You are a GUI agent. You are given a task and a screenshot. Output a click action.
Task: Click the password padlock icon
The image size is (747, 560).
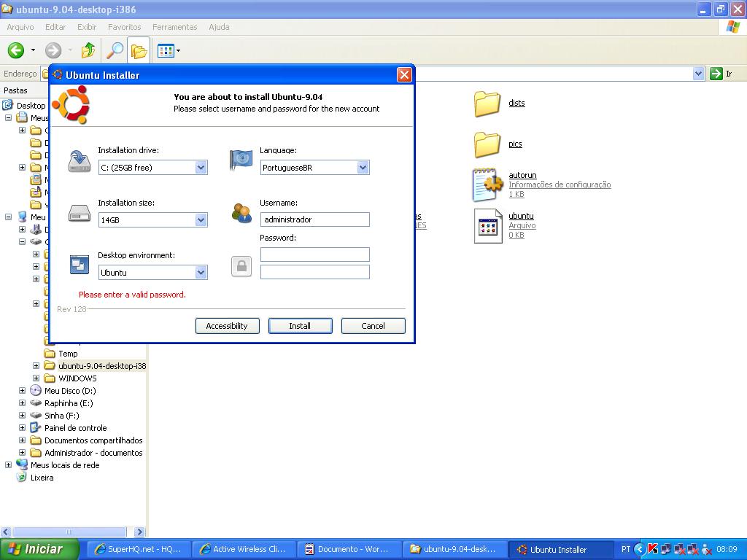pos(241,266)
